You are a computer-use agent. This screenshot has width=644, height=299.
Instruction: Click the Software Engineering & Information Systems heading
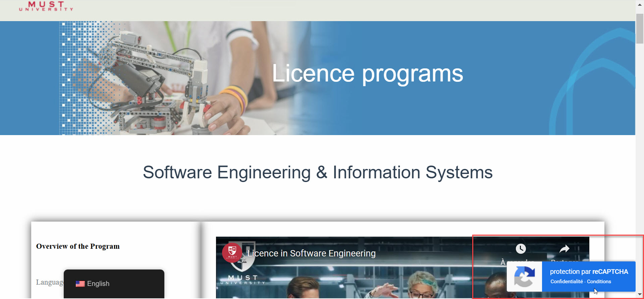(318, 172)
